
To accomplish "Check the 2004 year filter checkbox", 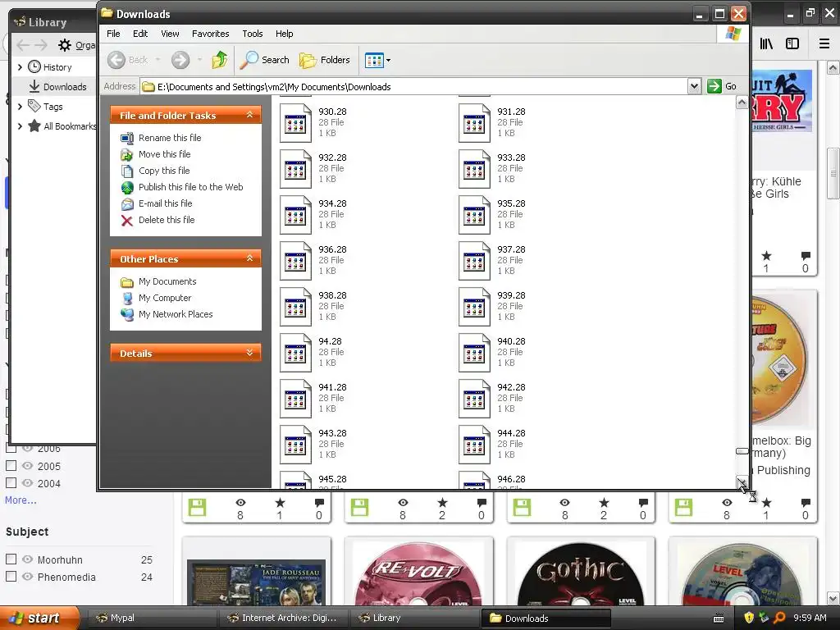I will click(11, 482).
